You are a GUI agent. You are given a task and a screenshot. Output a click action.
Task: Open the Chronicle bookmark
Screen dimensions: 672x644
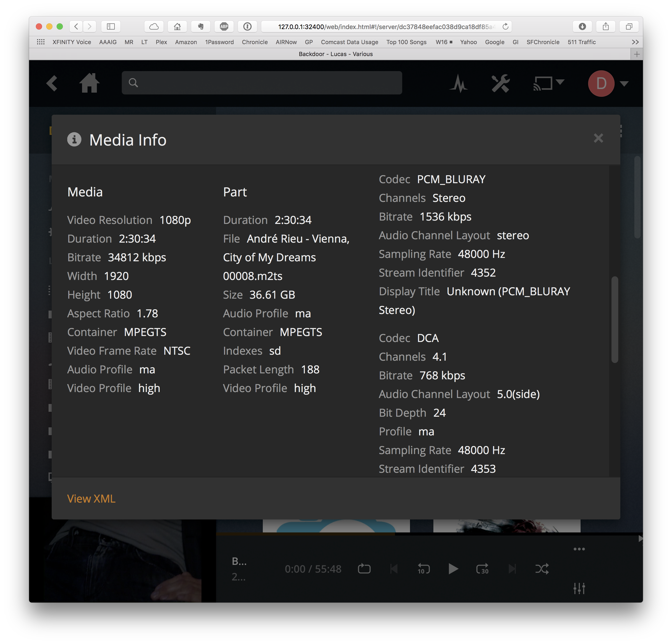point(255,42)
